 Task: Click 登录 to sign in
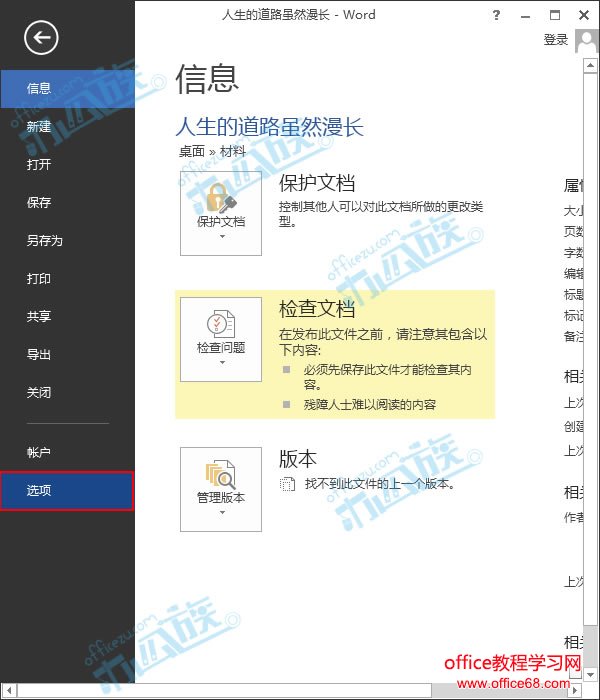(556, 40)
